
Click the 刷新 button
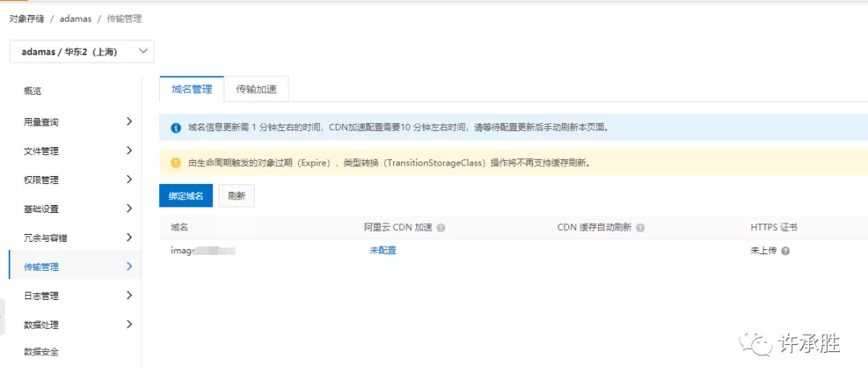[x=236, y=196]
